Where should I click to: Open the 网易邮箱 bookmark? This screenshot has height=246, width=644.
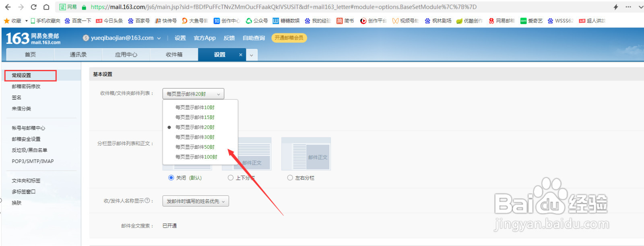[x=502, y=20]
